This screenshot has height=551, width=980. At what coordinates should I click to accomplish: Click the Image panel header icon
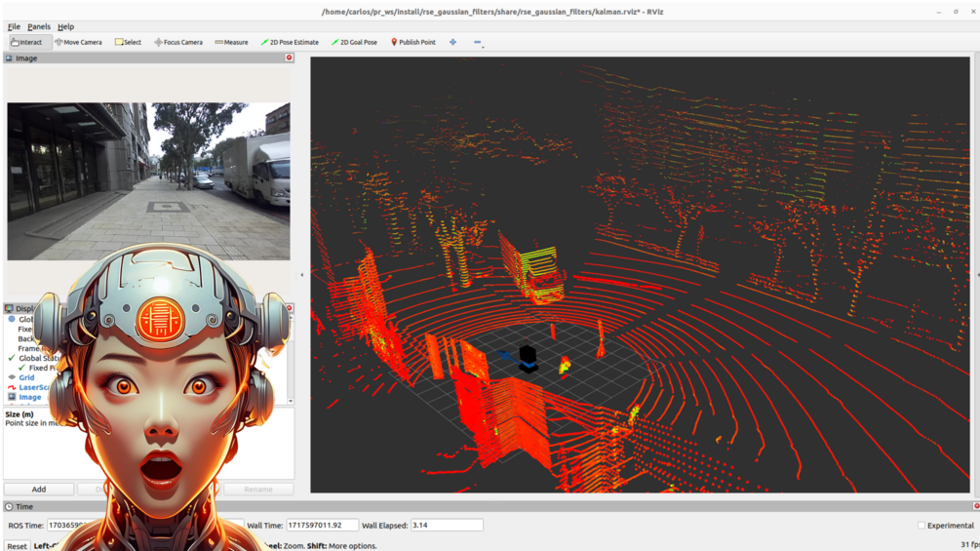pos(9,59)
